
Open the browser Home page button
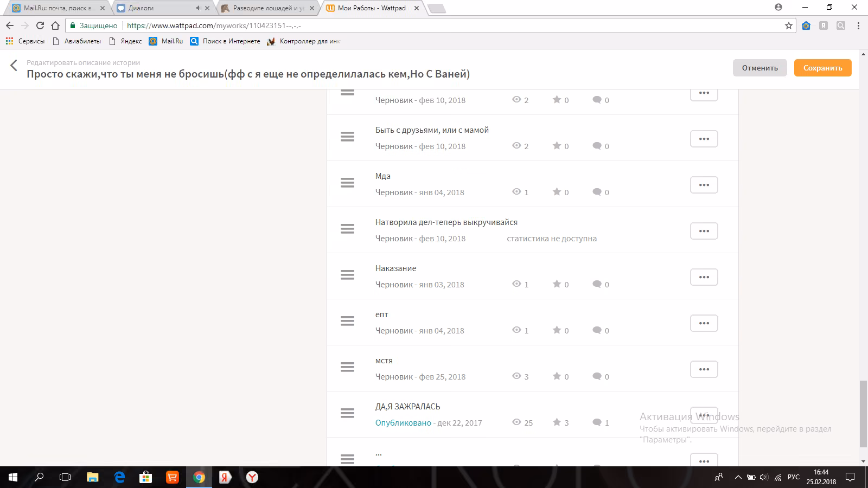coord(55,25)
